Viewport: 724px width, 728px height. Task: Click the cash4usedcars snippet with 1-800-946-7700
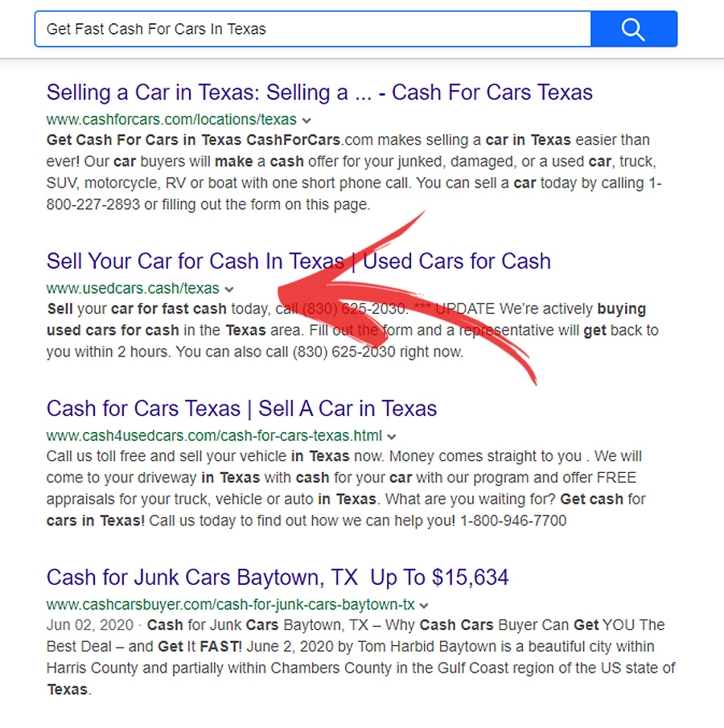pyautogui.click(x=346, y=488)
